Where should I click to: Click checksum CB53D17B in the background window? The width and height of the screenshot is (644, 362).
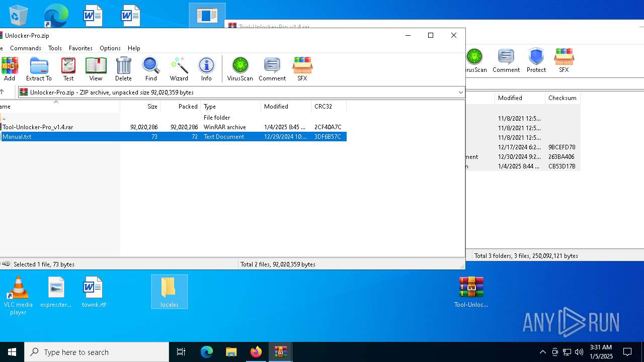[x=562, y=166]
